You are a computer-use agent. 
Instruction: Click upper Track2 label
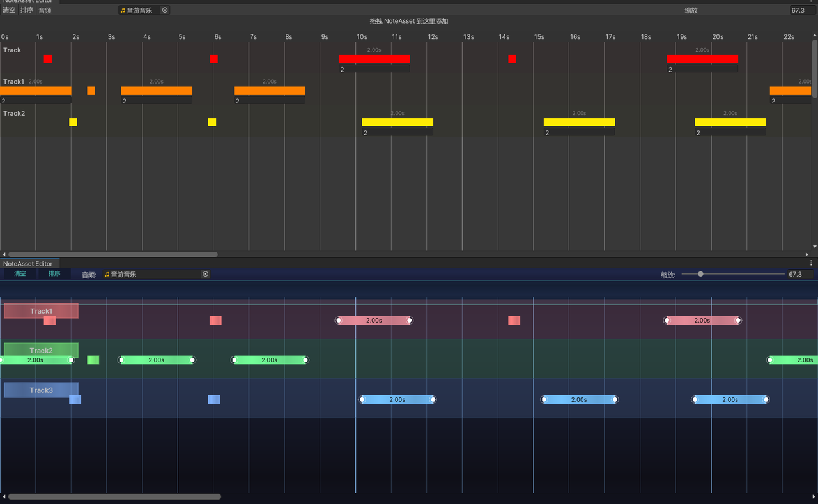pyautogui.click(x=14, y=114)
